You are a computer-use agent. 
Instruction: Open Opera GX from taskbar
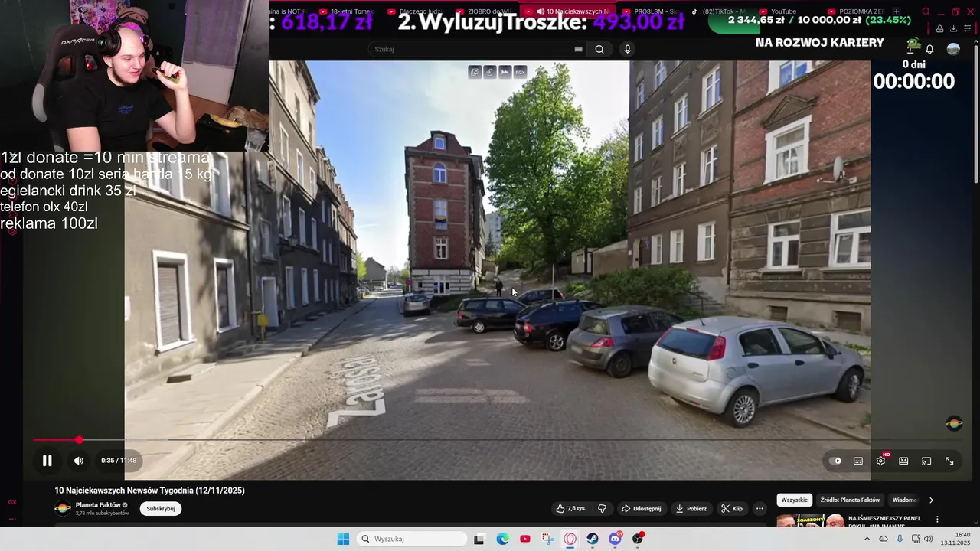click(x=570, y=539)
